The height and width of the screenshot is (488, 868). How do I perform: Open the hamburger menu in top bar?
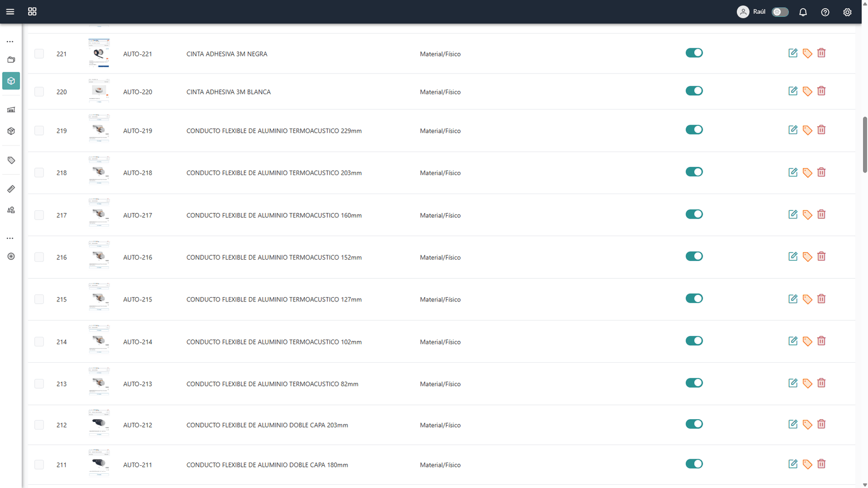(10, 11)
